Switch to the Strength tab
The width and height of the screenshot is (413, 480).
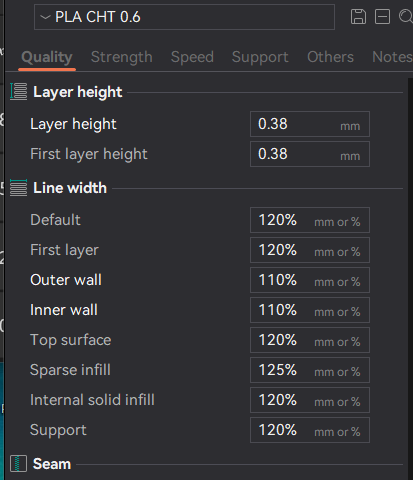[122, 57]
